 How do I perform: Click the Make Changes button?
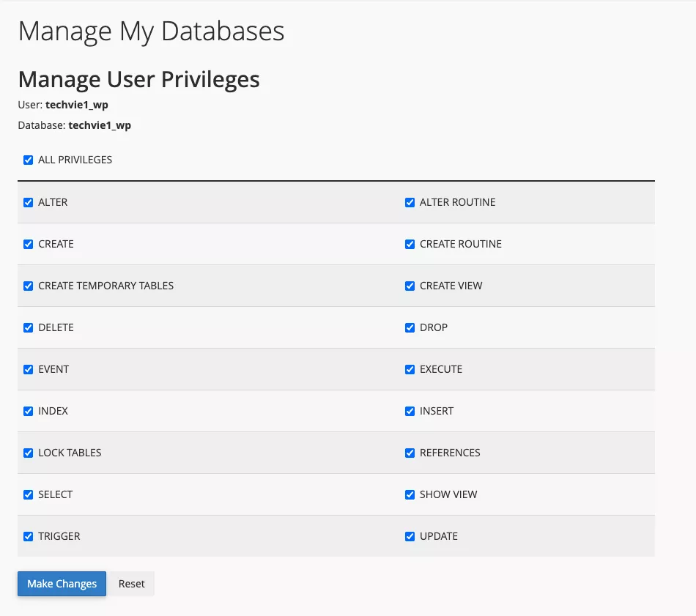coord(62,584)
